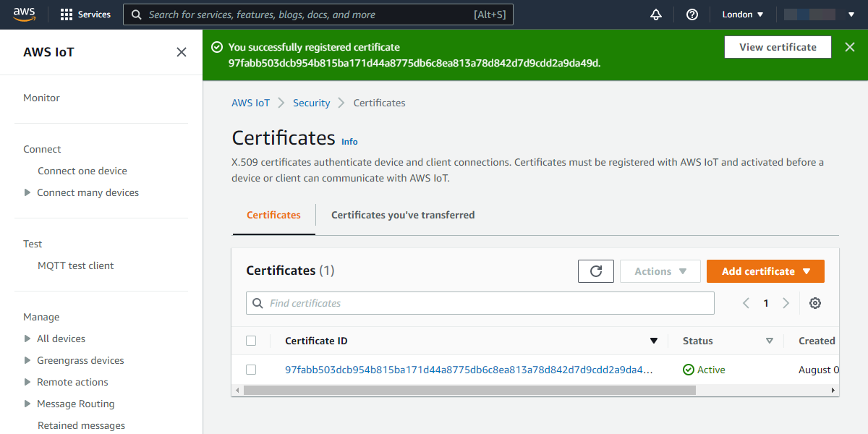Open certificate ID 97fabb503dcb link
This screenshot has height=434, width=868.
tap(469, 370)
